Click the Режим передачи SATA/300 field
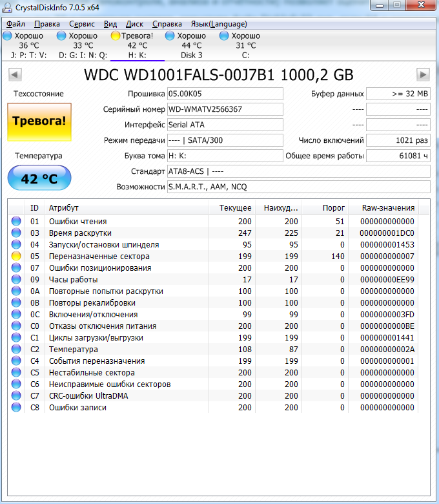 (x=225, y=140)
